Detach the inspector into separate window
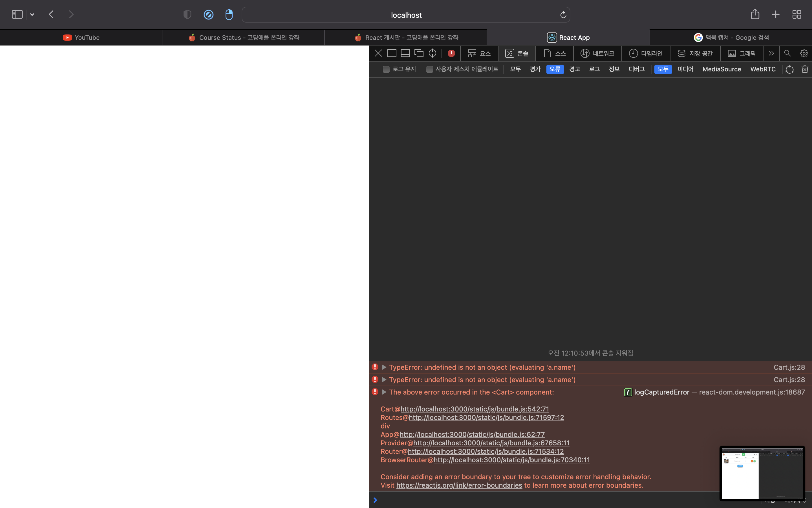The width and height of the screenshot is (812, 508). coord(419,53)
